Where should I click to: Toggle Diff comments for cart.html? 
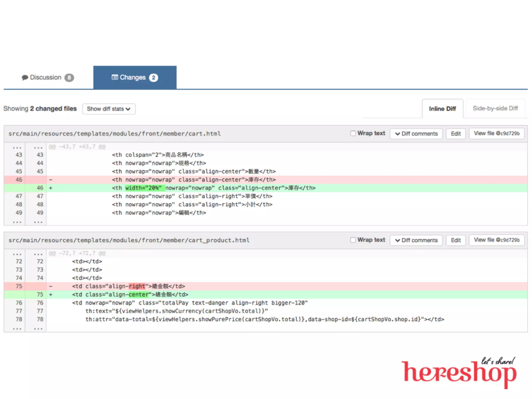416,134
